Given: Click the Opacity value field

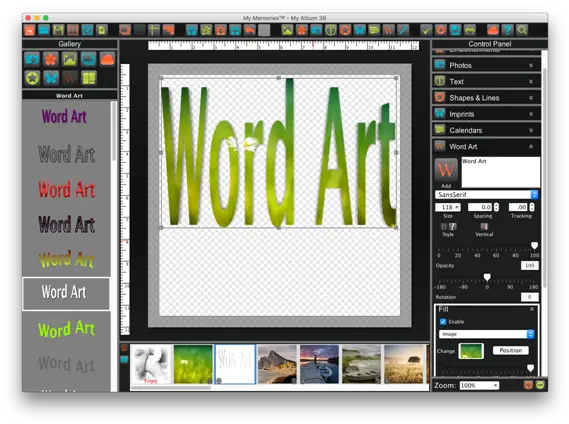Looking at the screenshot, I should click(x=529, y=265).
